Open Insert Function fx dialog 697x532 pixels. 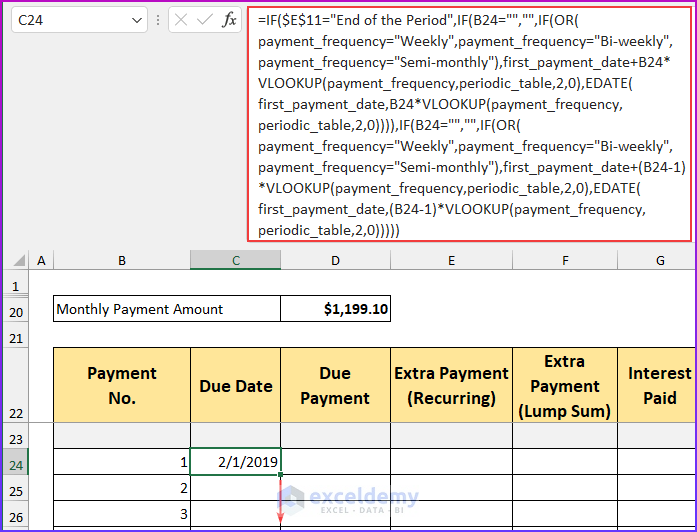click(x=229, y=20)
